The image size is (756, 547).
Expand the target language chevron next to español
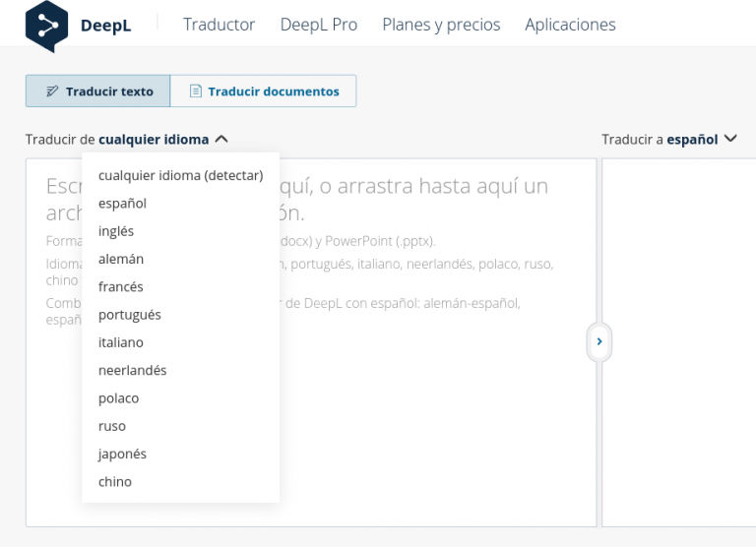tap(730, 139)
